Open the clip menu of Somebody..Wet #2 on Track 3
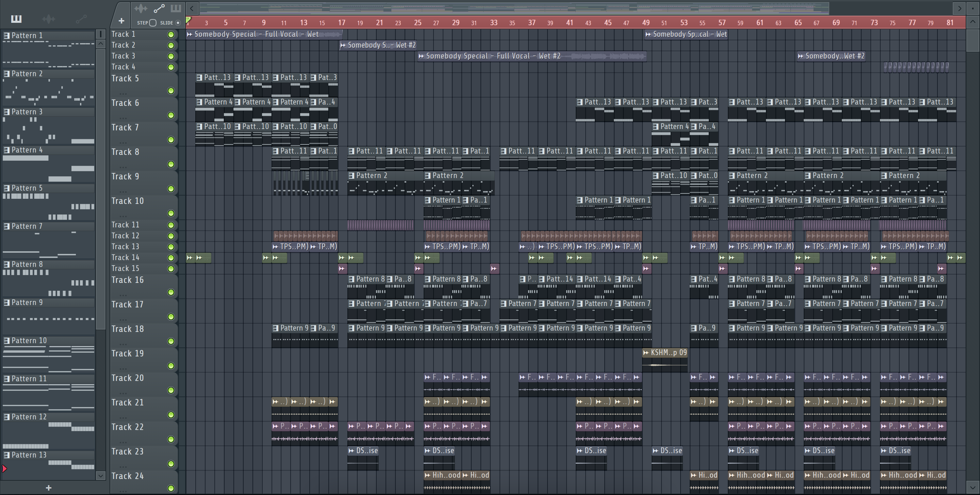Screen dimensions: 980x495 click(800, 56)
